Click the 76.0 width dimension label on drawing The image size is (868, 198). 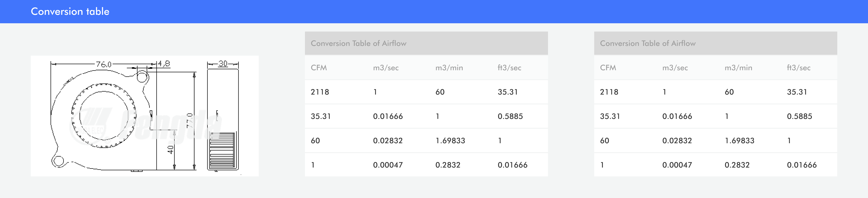[103, 64]
